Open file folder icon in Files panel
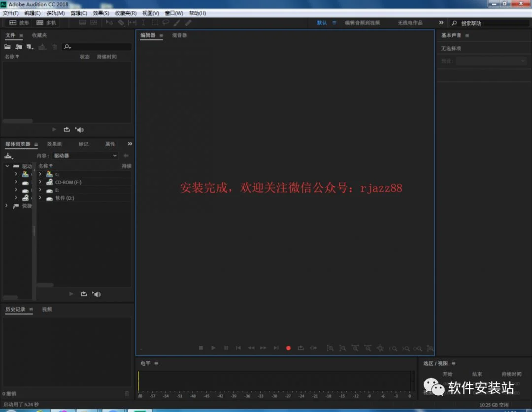 coord(7,47)
